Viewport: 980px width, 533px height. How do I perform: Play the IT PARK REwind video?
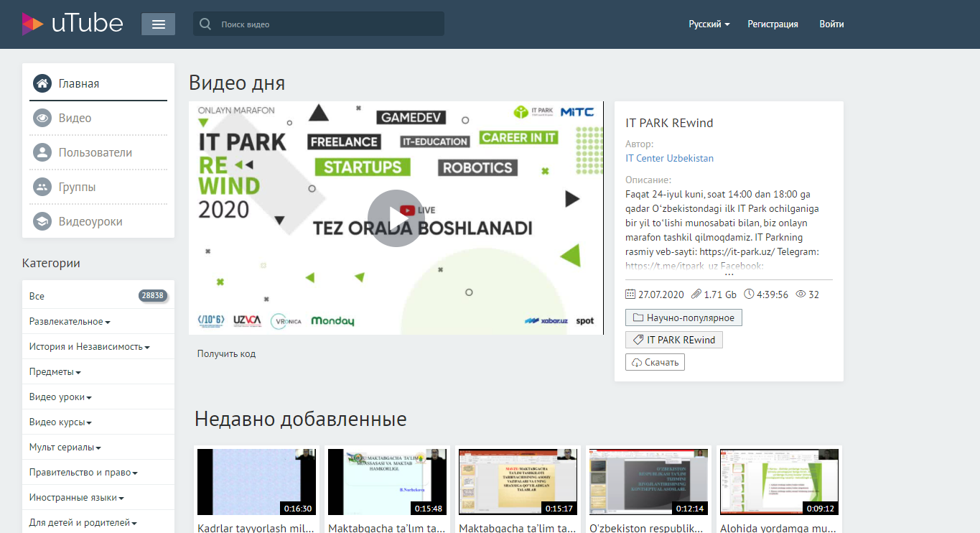(x=396, y=218)
